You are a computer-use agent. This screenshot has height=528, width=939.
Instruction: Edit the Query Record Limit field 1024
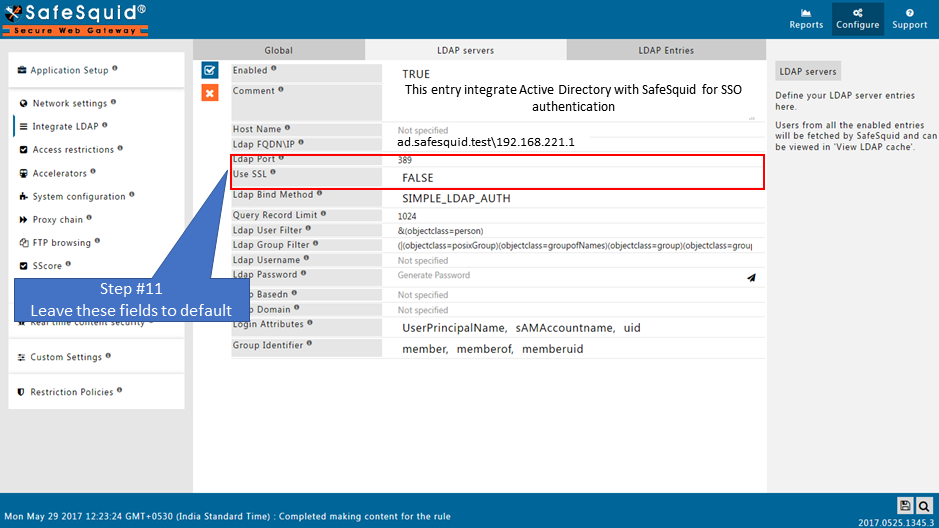click(573, 216)
